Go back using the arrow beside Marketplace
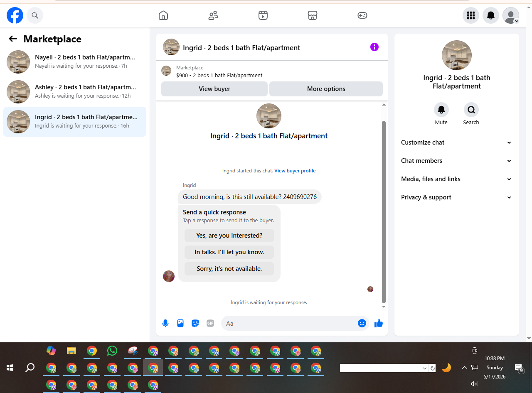Image resolution: width=532 pixels, height=393 pixels. (x=13, y=39)
